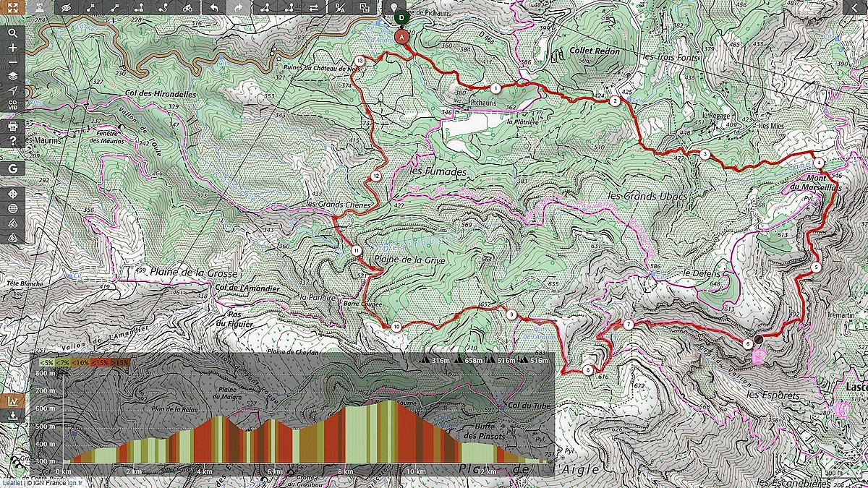Click the <7% slope legend swatch
868x488 pixels.
[x=63, y=362]
